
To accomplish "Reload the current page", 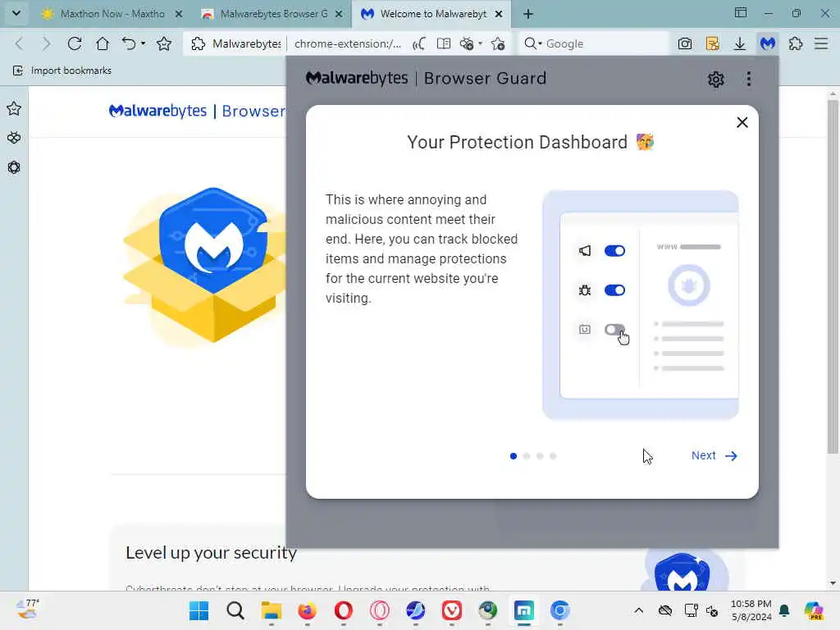I will click(75, 43).
